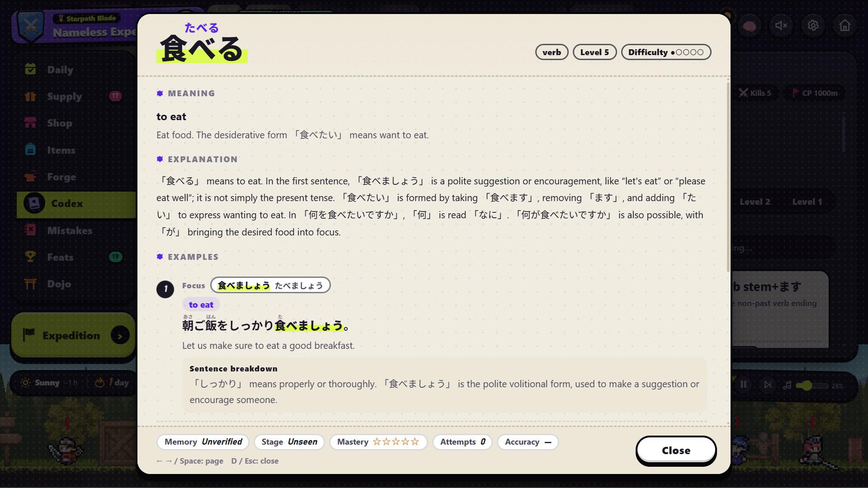
Task: Click the Level 2 tab behind dialog
Action: point(755,202)
